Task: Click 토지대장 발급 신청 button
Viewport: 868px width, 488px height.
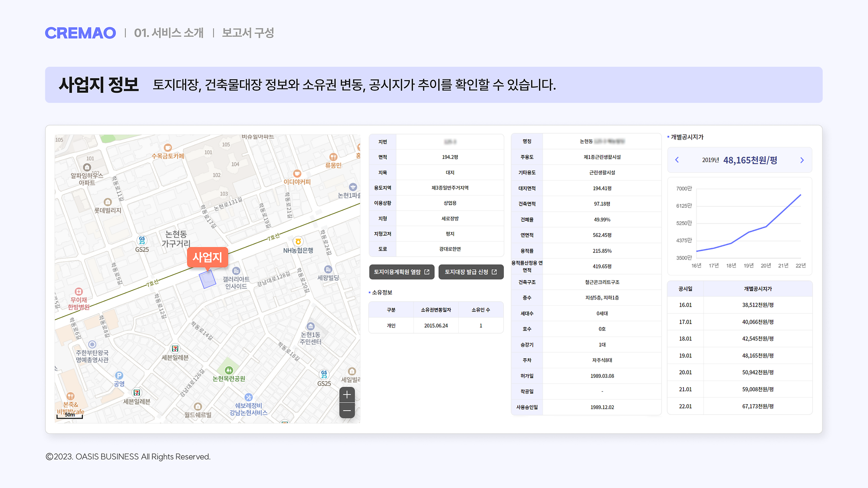Action: coord(471,272)
